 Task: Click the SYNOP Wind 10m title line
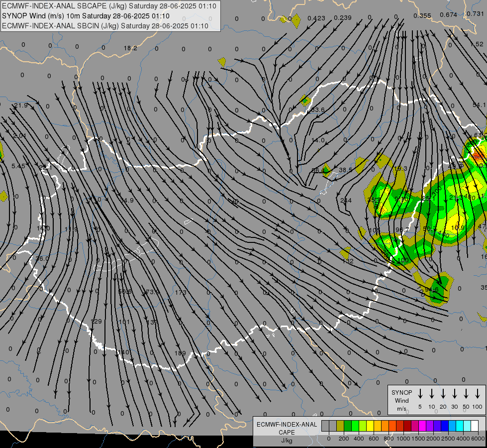86,16
